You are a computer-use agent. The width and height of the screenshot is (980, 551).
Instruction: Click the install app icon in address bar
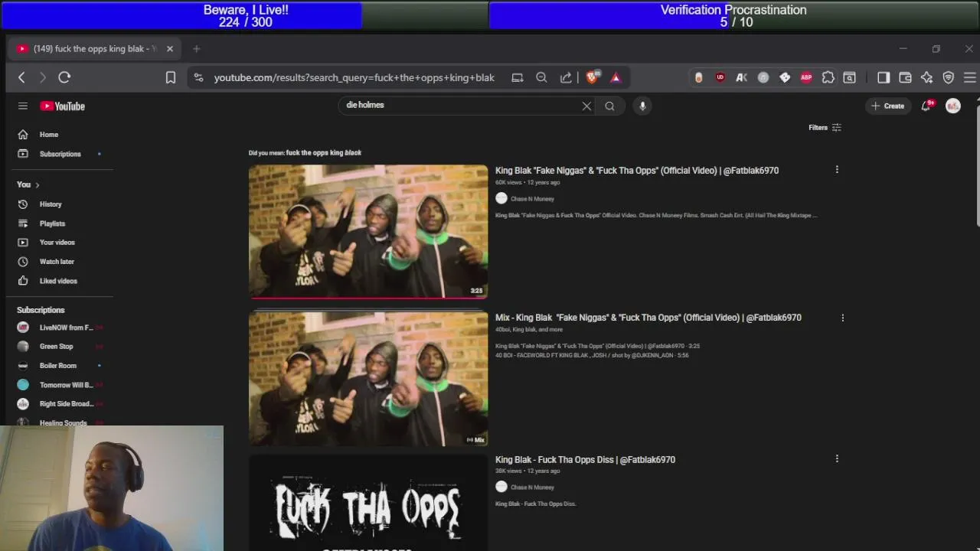click(x=518, y=77)
